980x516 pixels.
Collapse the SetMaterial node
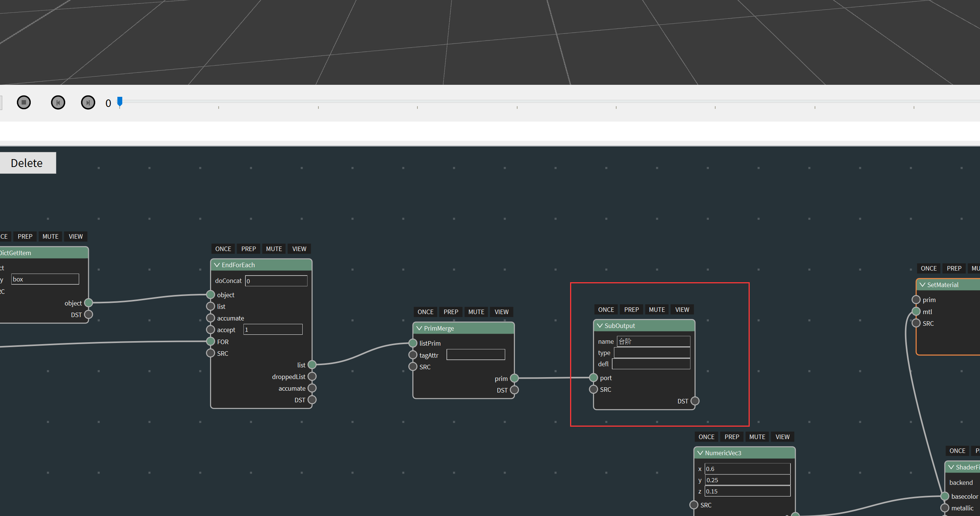tap(923, 284)
